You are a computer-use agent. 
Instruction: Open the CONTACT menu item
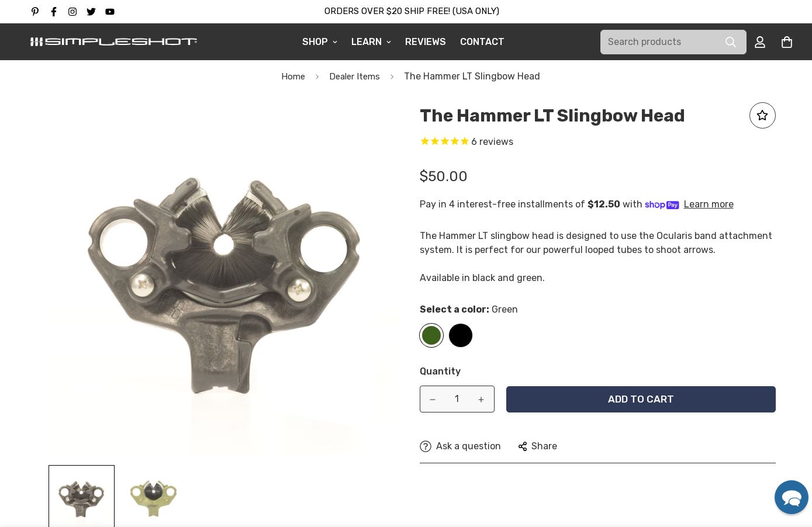(482, 42)
